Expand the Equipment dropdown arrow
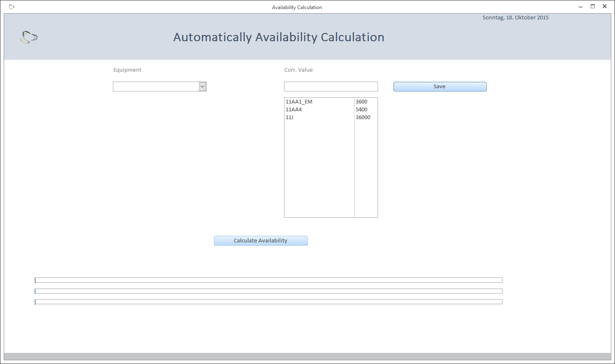 coord(202,87)
